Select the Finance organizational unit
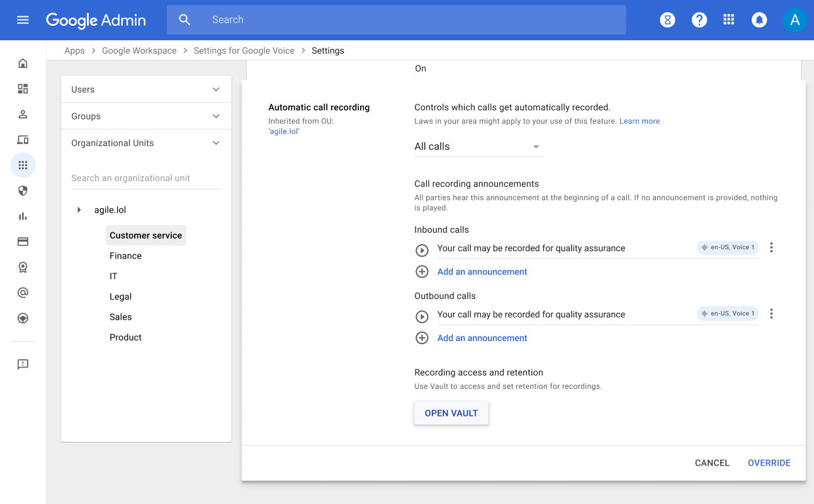This screenshot has width=814, height=504. pos(125,255)
